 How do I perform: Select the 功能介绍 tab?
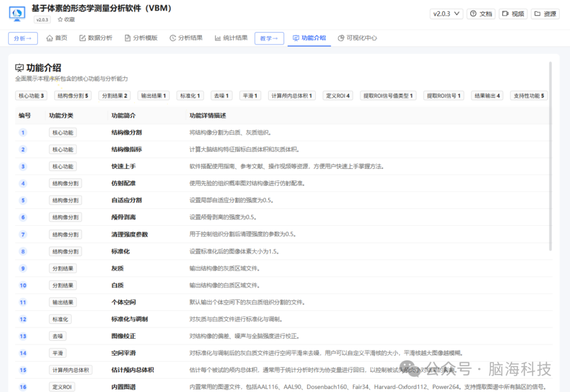(309, 38)
